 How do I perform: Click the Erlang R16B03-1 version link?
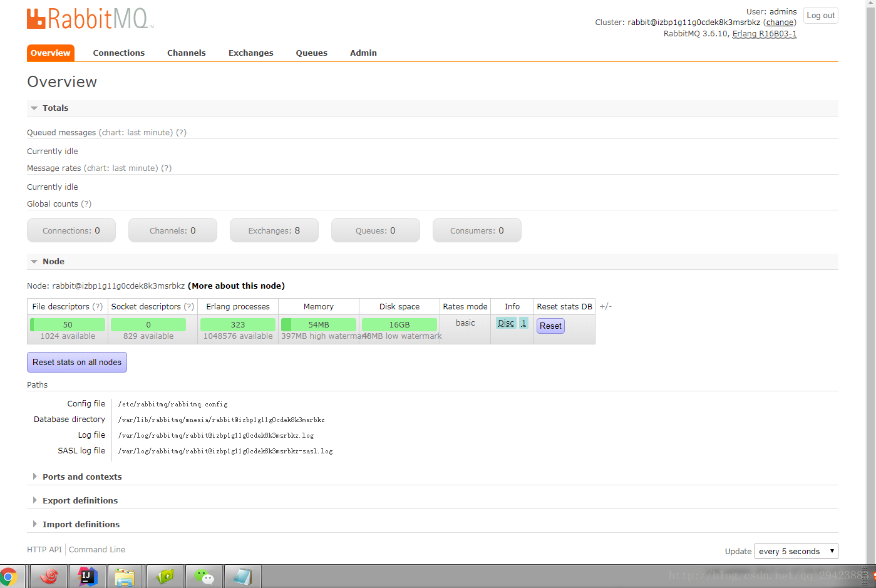tap(765, 34)
